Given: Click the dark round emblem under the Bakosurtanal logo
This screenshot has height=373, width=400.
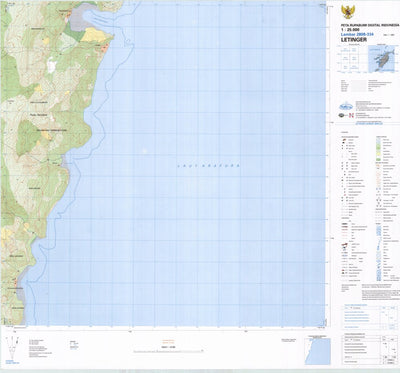Looking at the screenshot, I should [342, 115].
